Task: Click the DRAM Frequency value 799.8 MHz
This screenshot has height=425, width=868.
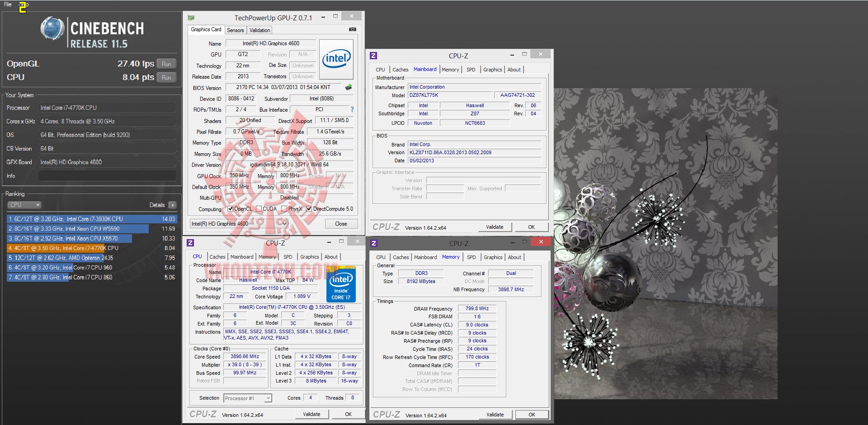Action: pyautogui.click(x=477, y=309)
